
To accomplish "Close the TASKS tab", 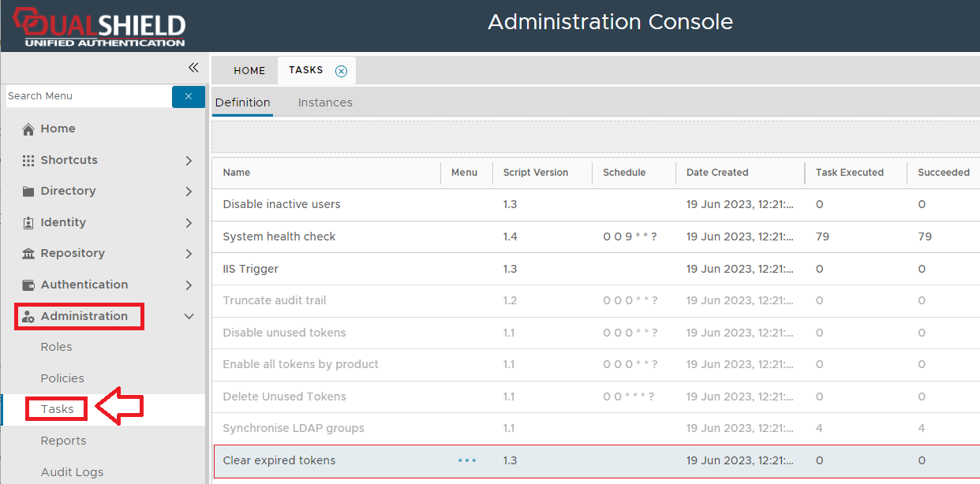I will click(x=341, y=71).
